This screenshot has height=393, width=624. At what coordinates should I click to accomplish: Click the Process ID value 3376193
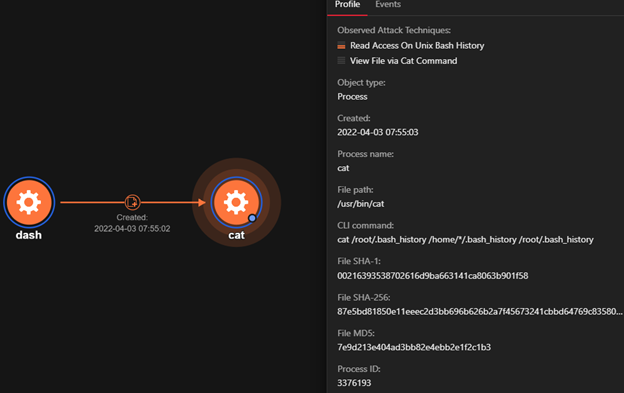tap(354, 383)
